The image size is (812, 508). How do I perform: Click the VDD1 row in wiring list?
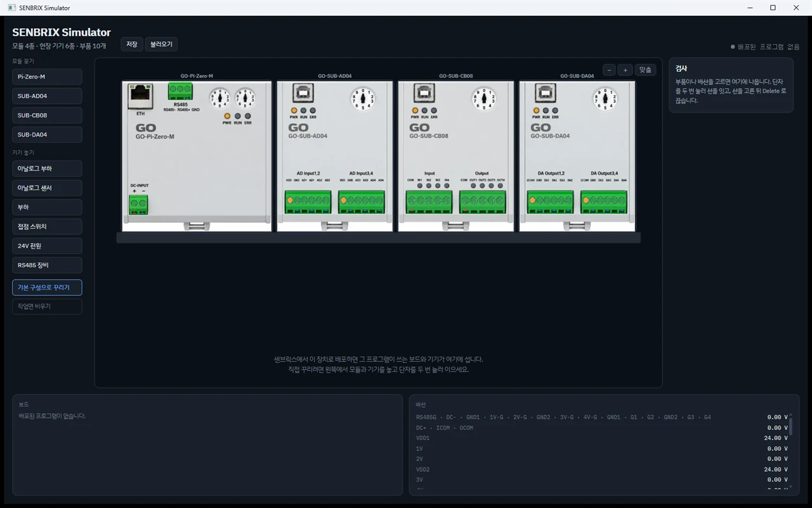pos(601,438)
